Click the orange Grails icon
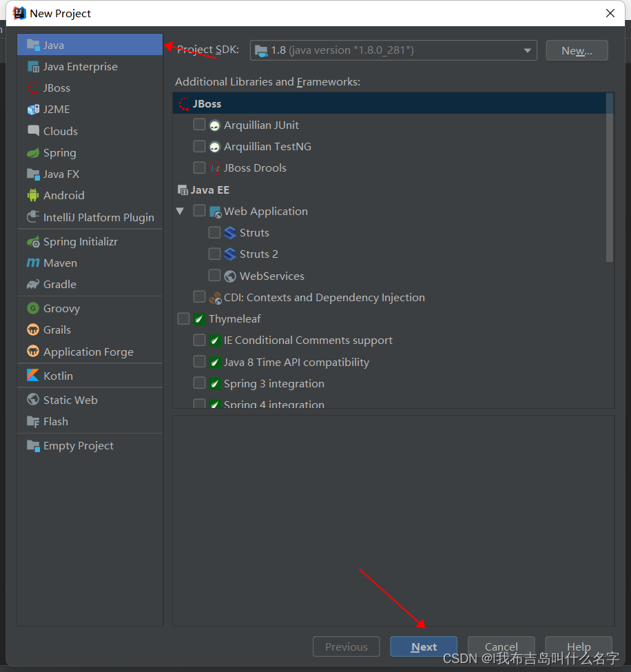 click(33, 329)
